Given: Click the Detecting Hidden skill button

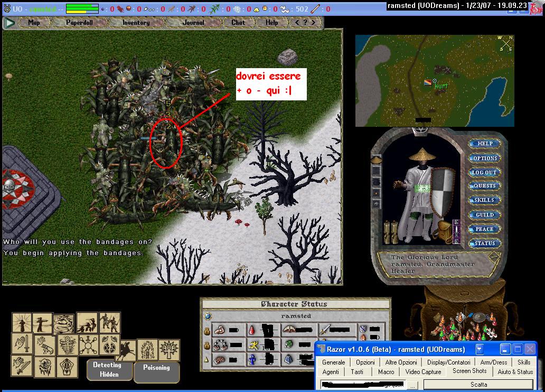Looking at the screenshot, I should [107, 370].
